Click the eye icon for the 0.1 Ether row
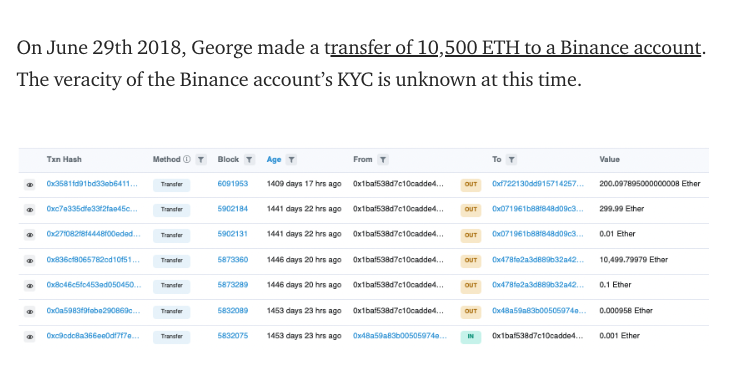732x376 pixels. pyautogui.click(x=29, y=286)
